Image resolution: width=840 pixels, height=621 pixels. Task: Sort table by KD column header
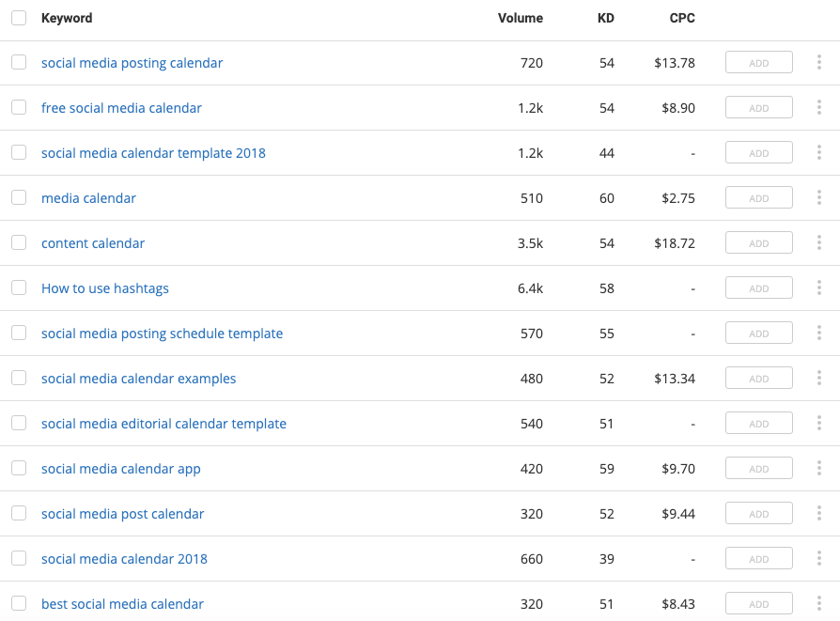point(606,18)
